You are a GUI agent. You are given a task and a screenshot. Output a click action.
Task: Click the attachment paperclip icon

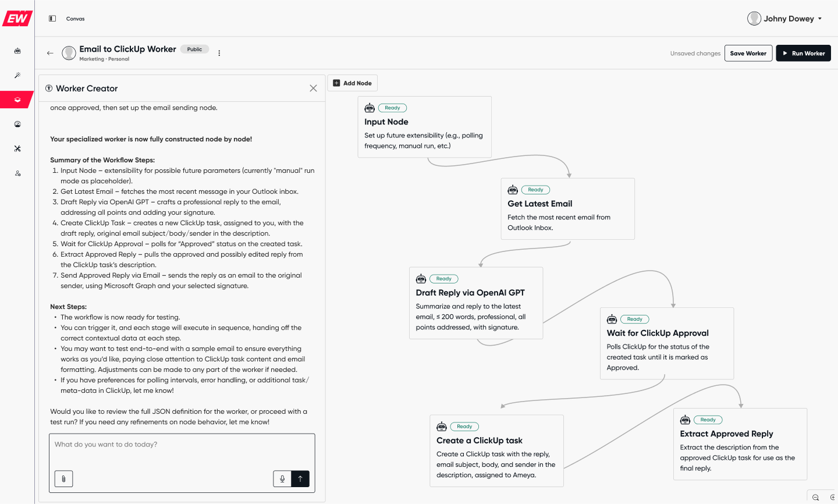(63, 479)
